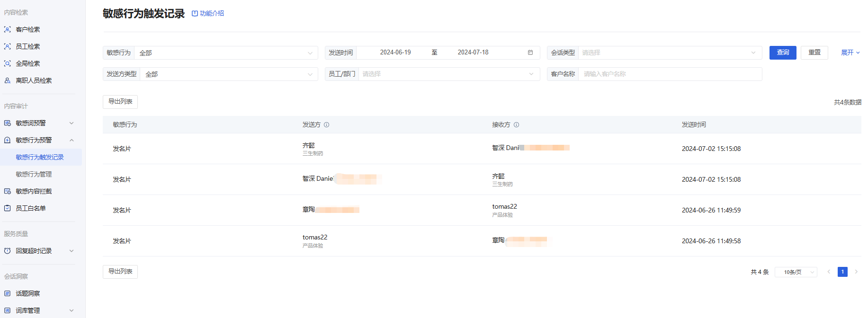The image size is (868, 318).
Task: Open the 员工/部门 selector dropdown
Action: (x=449, y=74)
